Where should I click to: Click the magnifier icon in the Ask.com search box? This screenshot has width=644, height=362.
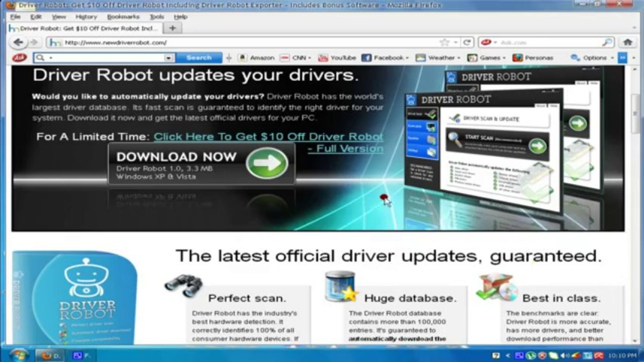click(x=607, y=43)
